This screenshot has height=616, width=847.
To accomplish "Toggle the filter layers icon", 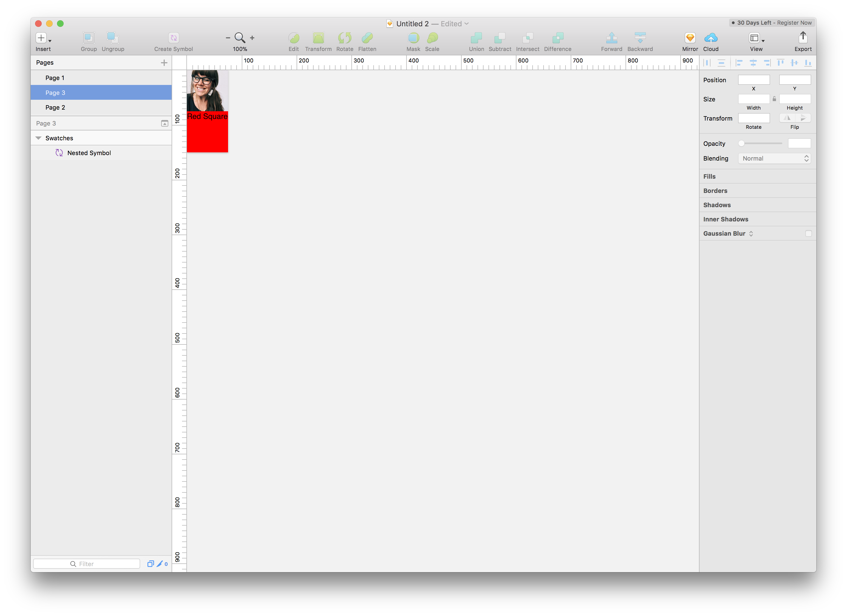I will 150,564.
